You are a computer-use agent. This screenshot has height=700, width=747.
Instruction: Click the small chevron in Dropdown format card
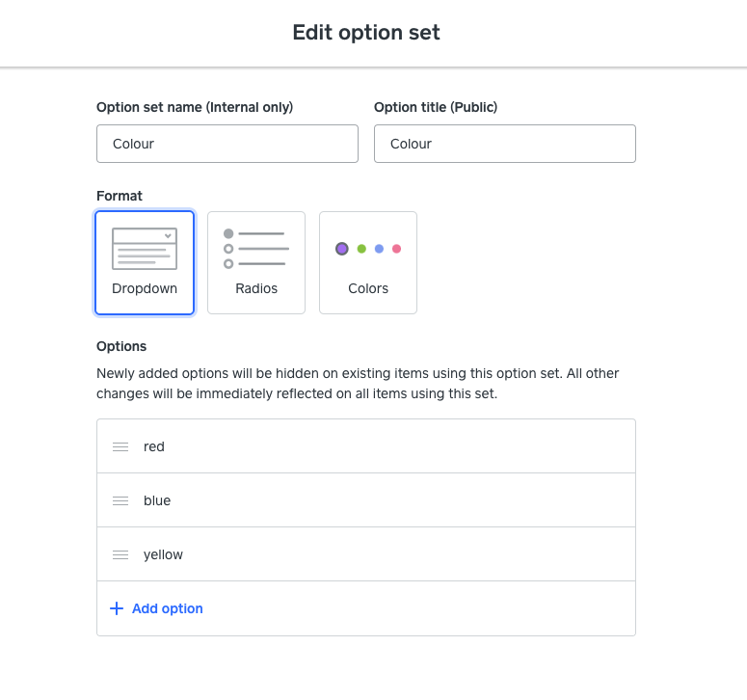(x=168, y=235)
